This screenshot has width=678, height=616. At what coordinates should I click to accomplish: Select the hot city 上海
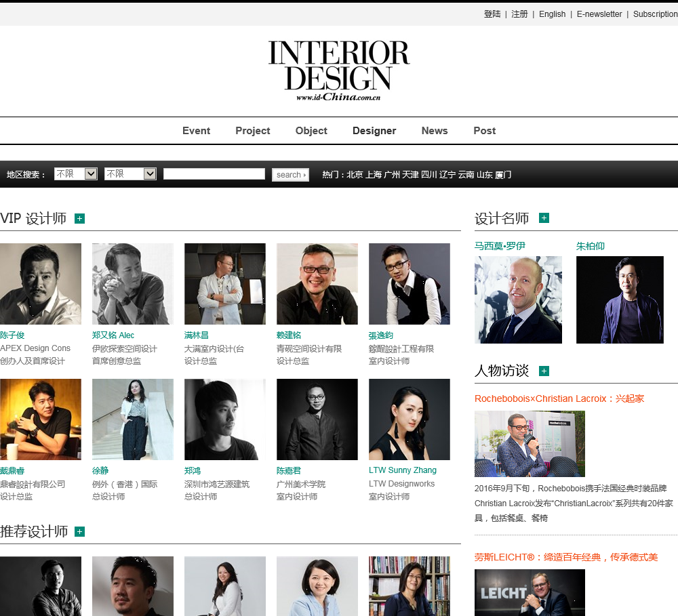(x=374, y=175)
